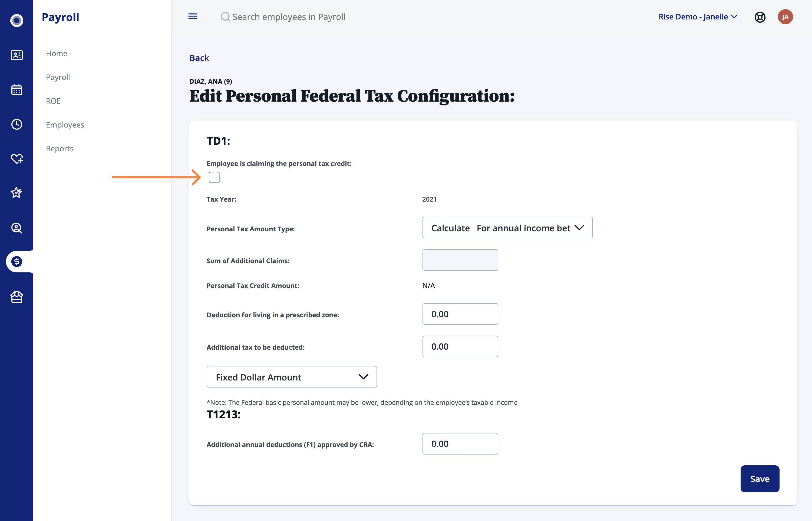
Task: Open the Fixed Dollar Amount dropdown
Action: pyautogui.click(x=292, y=376)
